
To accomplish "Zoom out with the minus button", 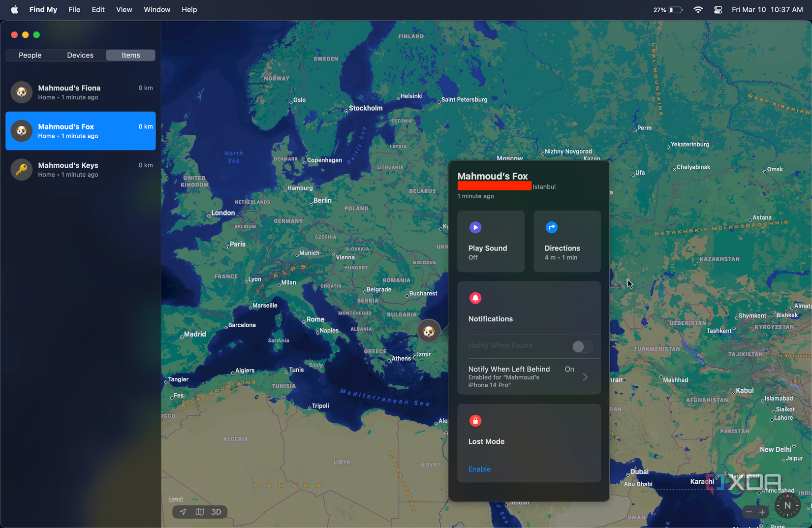I will 749,512.
